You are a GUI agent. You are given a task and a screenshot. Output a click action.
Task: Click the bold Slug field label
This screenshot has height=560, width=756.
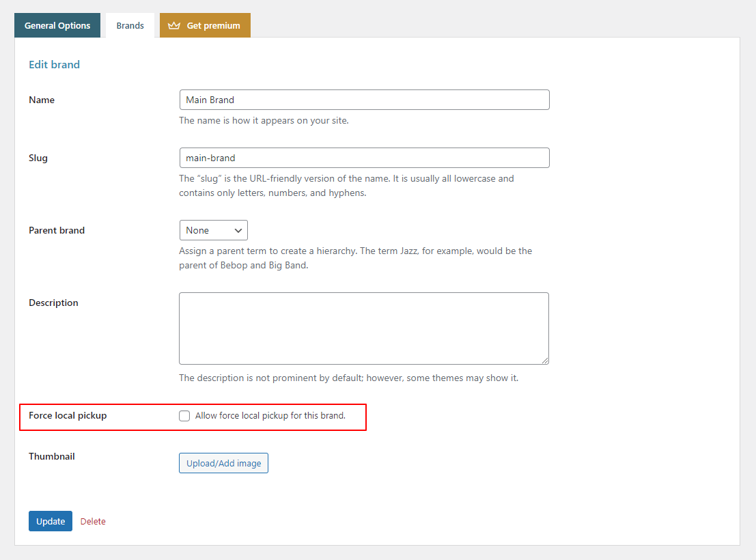(x=38, y=158)
